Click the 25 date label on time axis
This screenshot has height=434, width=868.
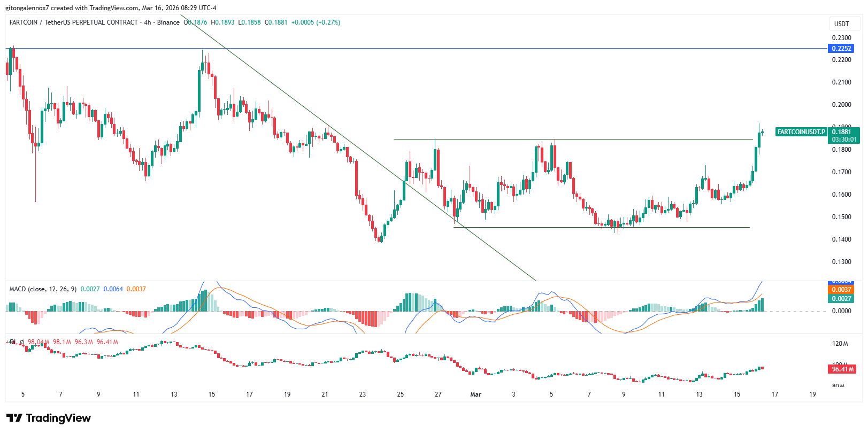(x=400, y=394)
